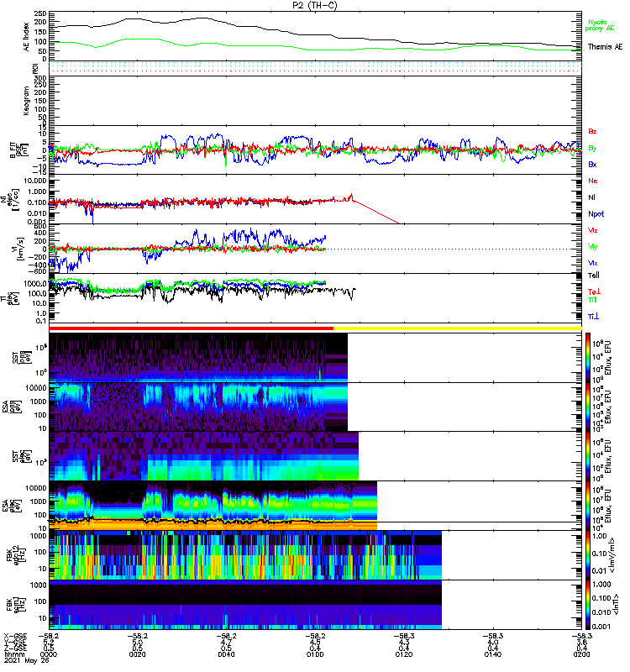Select the blue Npot legend label
This screenshot has width=630, height=672.
click(596, 214)
